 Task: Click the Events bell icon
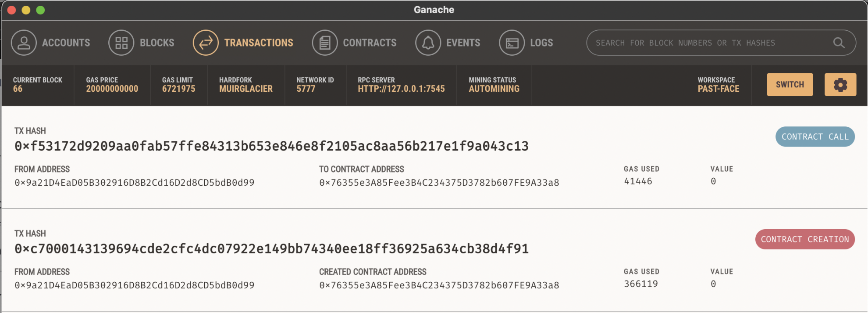coord(428,43)
